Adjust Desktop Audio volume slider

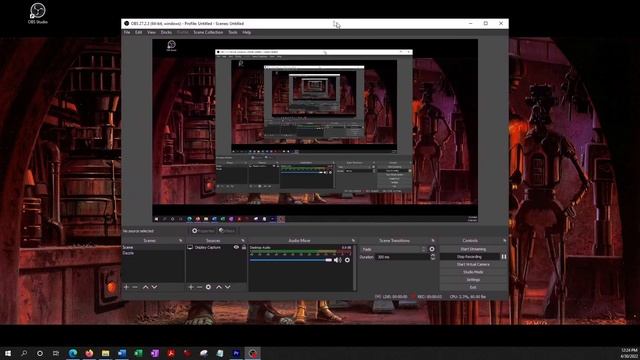[x=291, y=260]
